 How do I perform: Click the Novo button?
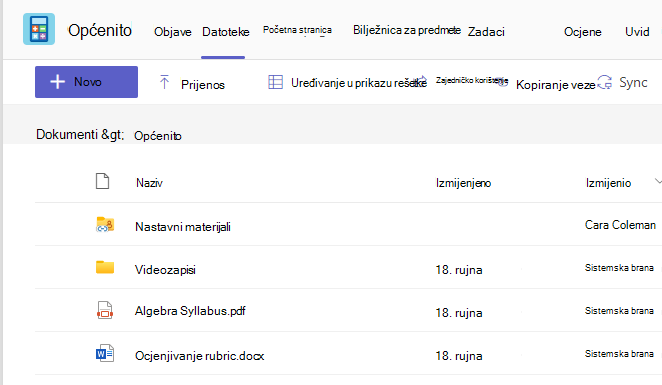[x=86, y=82]
